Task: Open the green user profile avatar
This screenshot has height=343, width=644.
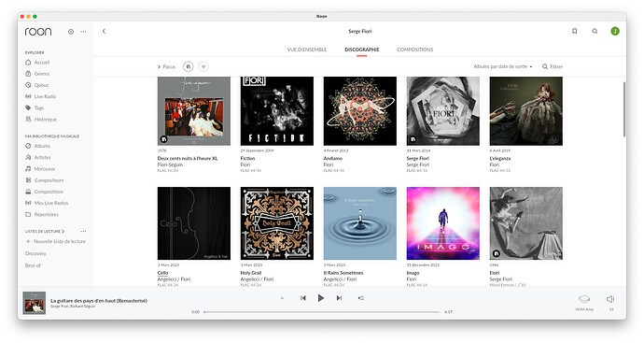Action: pos(615,31)
